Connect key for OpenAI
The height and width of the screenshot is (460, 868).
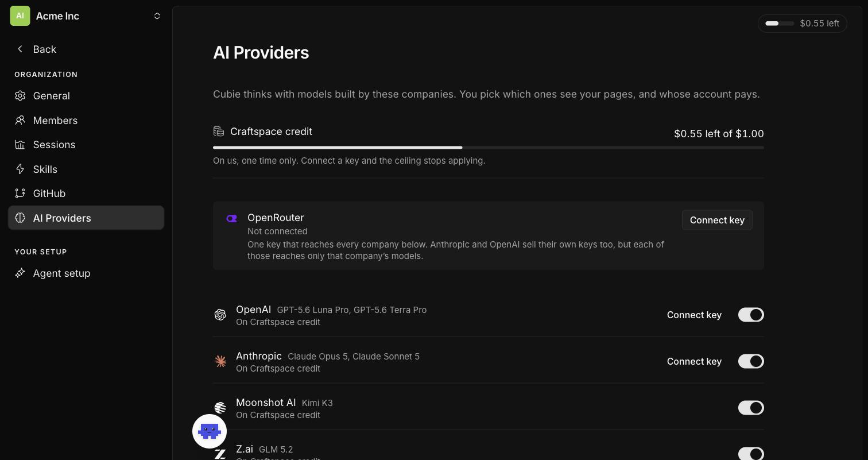(694, 315)
